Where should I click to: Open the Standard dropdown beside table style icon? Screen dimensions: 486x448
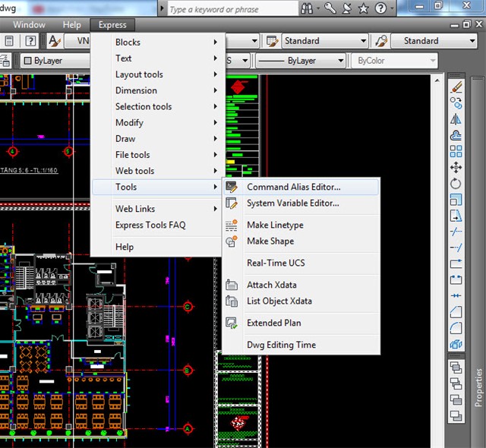point(325,41)
